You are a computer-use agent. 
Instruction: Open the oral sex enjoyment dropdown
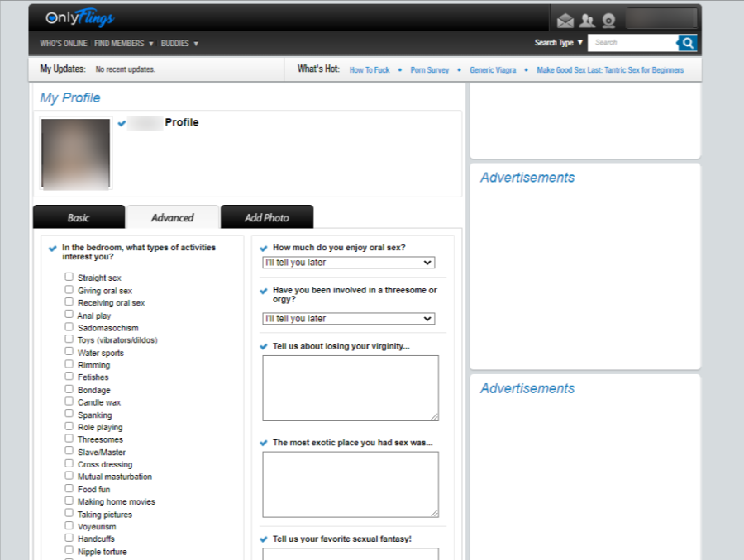pos(348,263)
